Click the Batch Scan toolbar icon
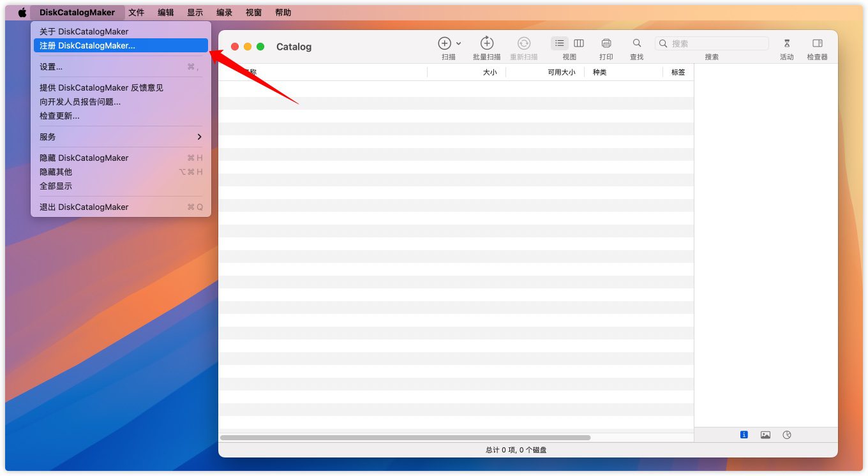This screenshot has width=868, height=476. pos(486,43)
